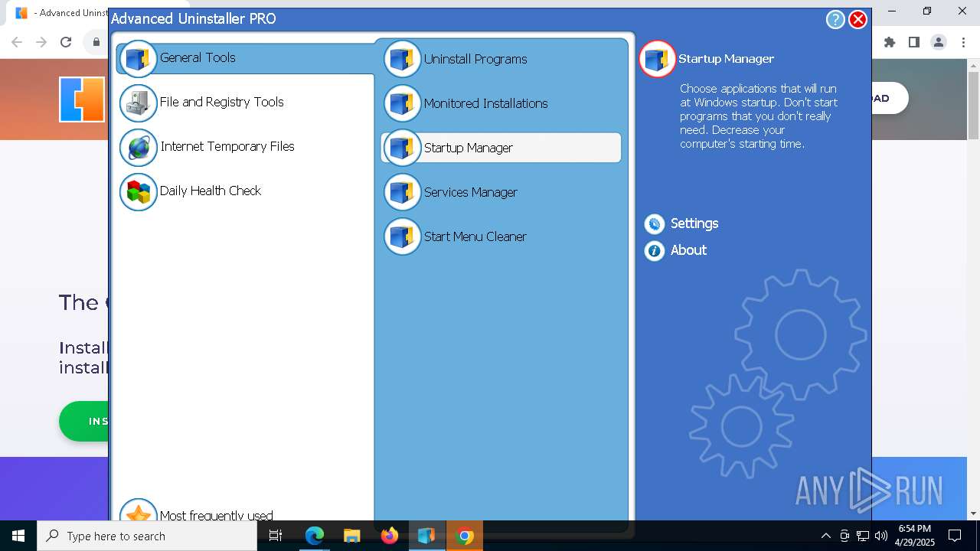The width and height of the screenshot is (980, 551).
Task: Open File Explorer from taskbar
Action: [351, 536]
